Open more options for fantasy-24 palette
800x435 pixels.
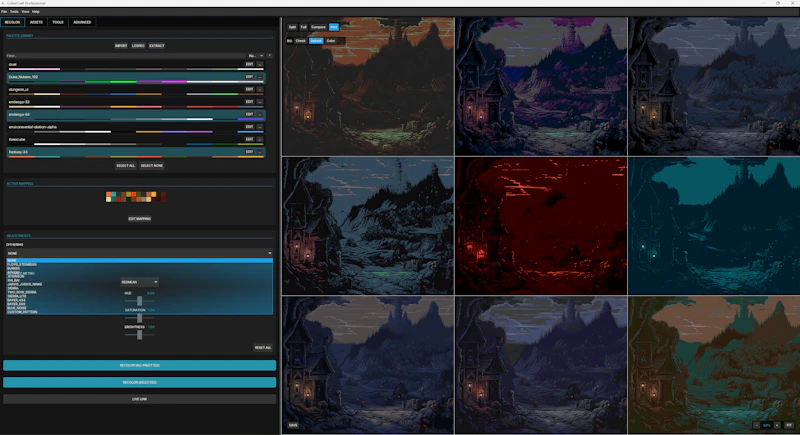pos(260,152)
